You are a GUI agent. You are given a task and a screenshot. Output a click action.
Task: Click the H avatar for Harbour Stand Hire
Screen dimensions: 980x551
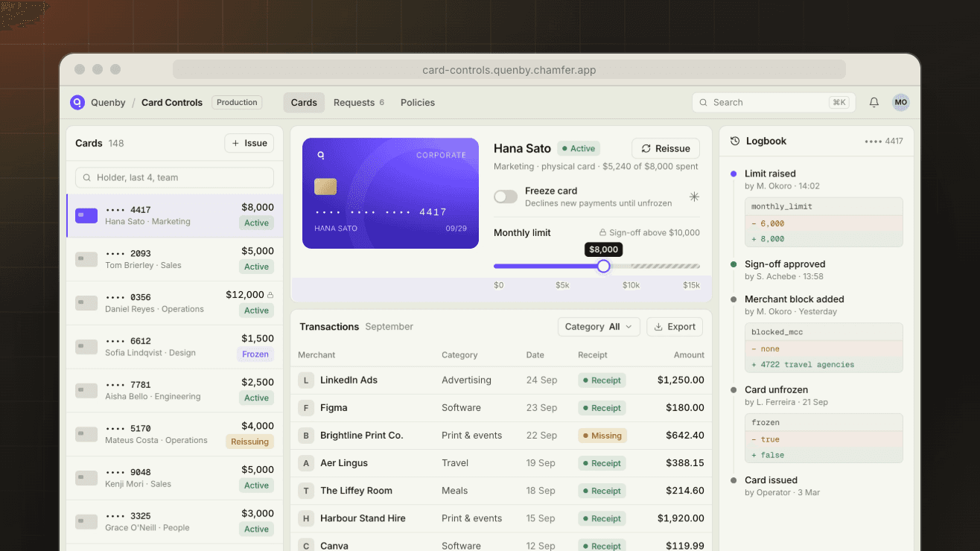click(x=305, y=518)
